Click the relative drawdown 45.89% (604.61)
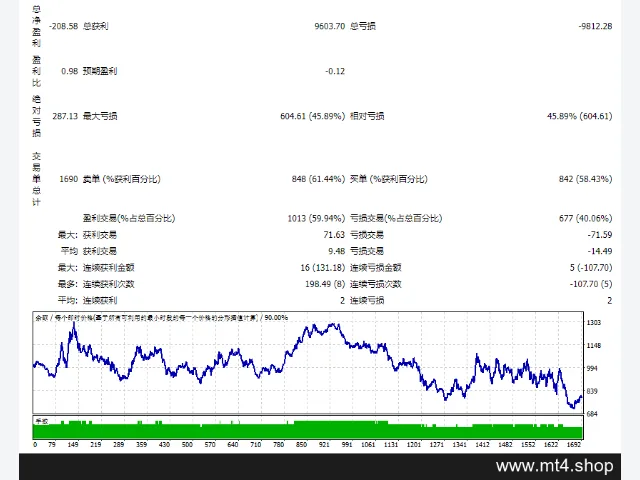Screen dimensions: 640x480 (x=580, y=116)
